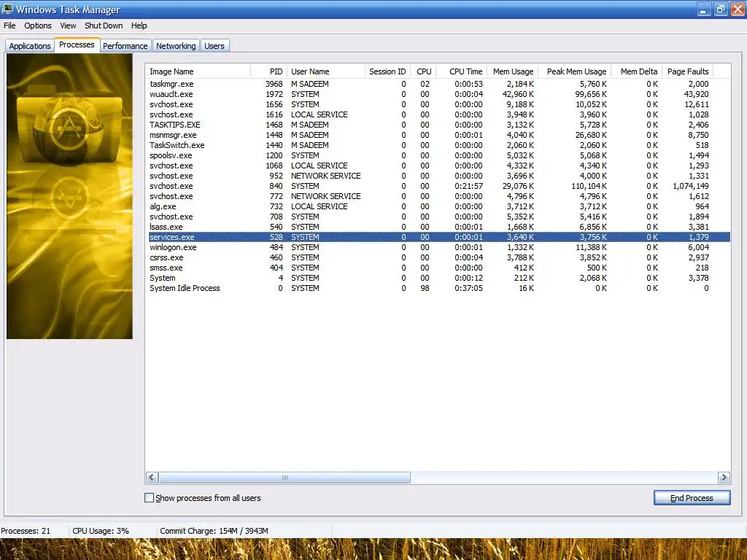This screenshot has width=747, height=560.
Task: Sort by Page Faults column header
Action: click(687, 71)
